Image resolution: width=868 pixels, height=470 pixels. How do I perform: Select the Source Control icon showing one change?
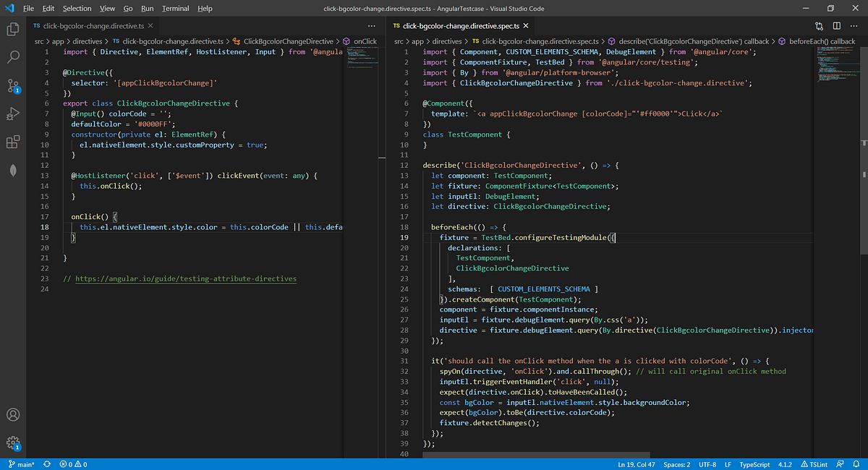12,86
